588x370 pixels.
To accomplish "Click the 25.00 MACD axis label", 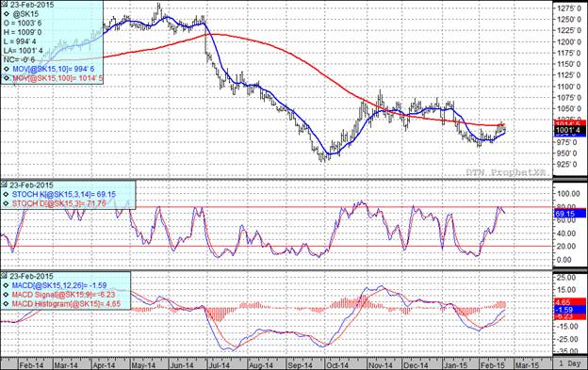I will click(x=567, y=278).
